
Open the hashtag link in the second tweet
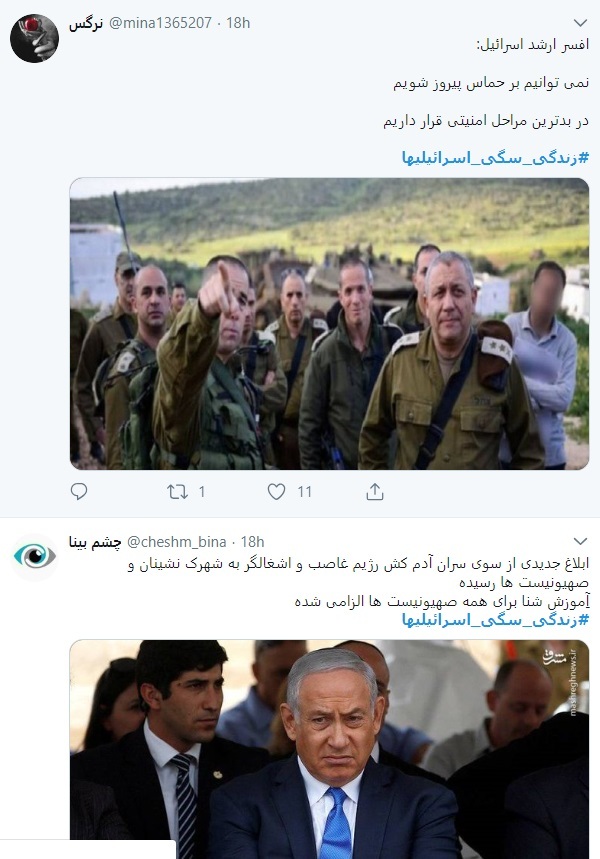(495, 620)
